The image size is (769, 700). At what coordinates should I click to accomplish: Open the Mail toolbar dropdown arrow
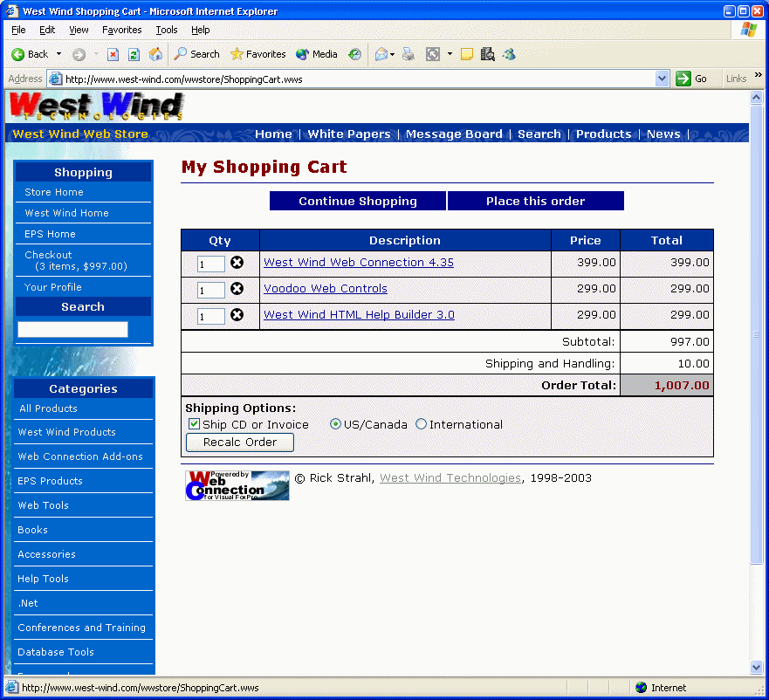point(393,54)
